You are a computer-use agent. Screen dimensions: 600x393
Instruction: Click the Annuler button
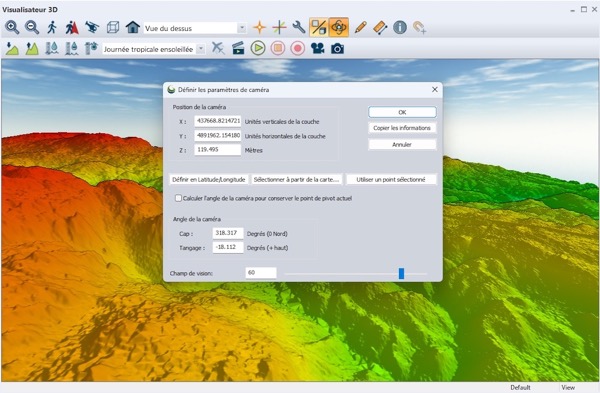(402, 144)
